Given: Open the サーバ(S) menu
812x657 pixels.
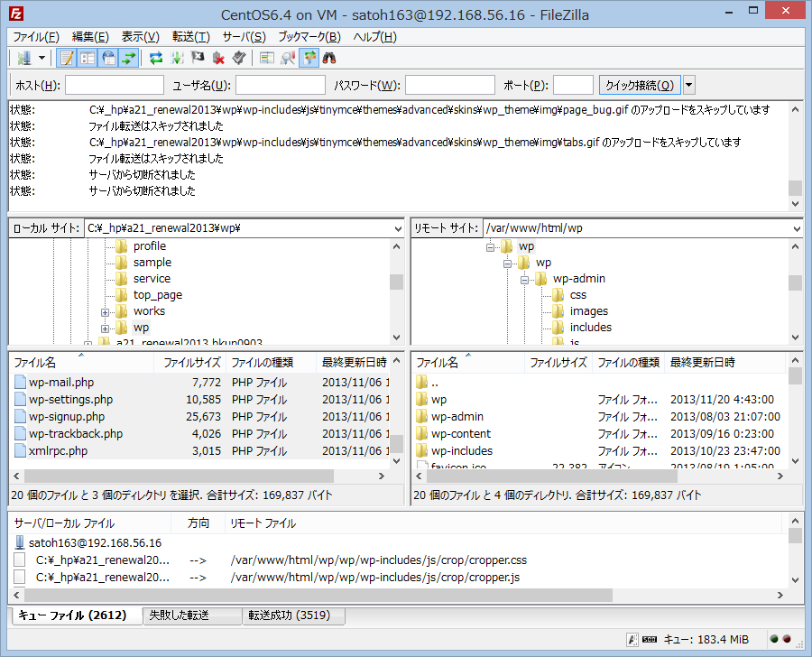Looking at the screenshot, I should [x=244, y=37].
